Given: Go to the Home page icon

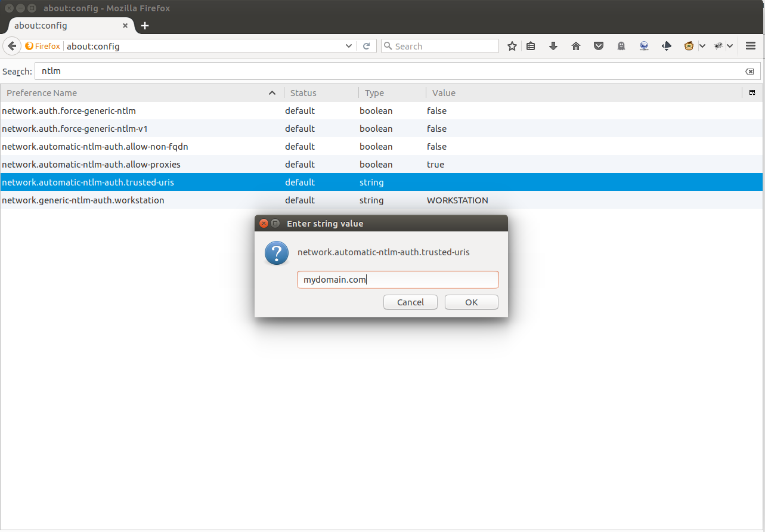Looking at the screenshot, I should 575,45.
